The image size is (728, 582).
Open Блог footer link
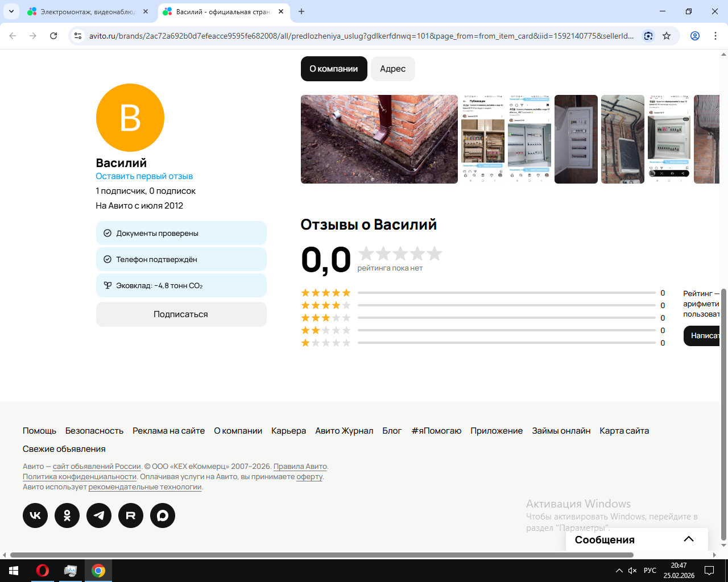(392, 431)
